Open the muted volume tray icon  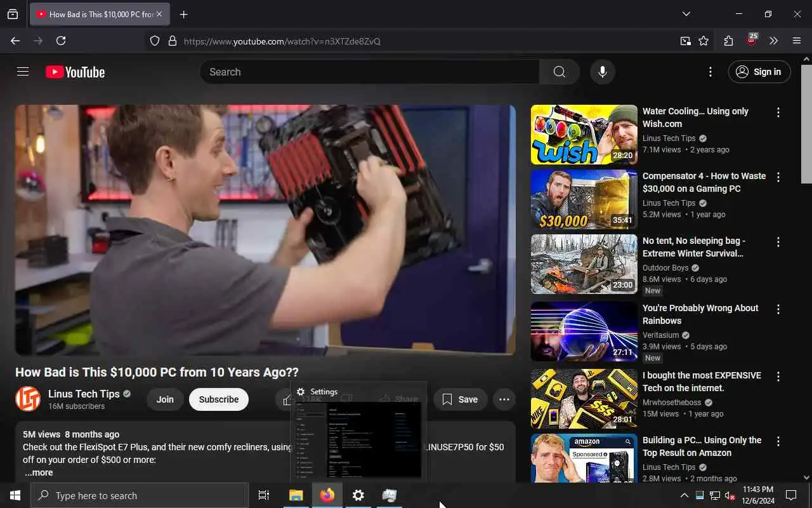(730, 495)
